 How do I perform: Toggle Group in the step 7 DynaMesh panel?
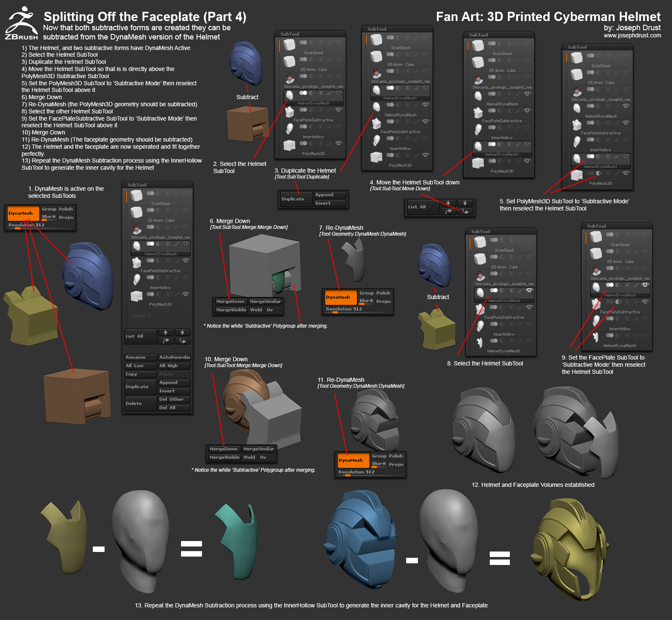(367, 293)
